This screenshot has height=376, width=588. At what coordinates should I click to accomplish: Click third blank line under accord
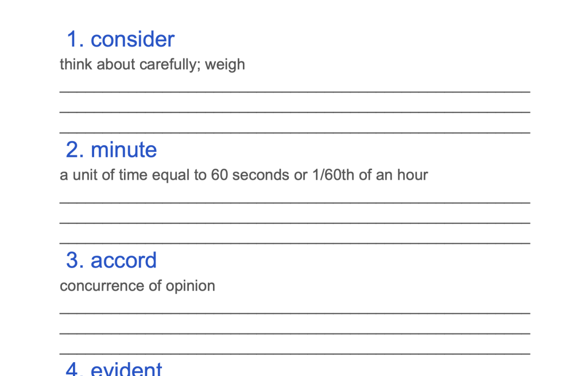tap(295, 354)
